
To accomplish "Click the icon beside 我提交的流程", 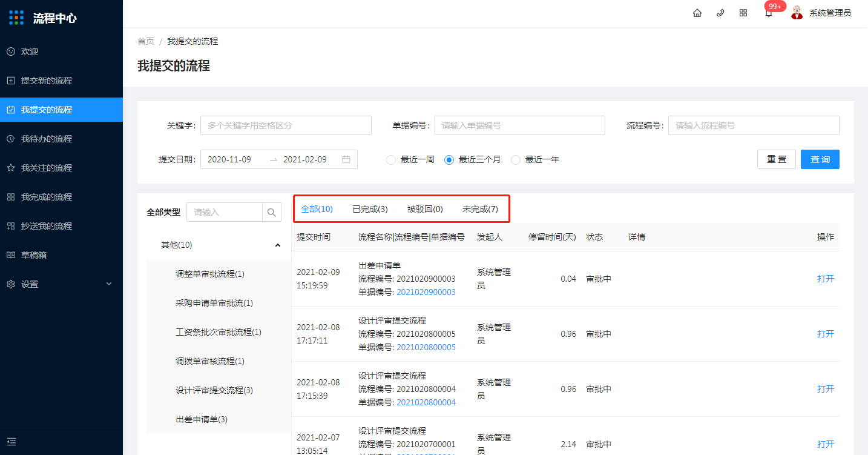I will 11,110.
